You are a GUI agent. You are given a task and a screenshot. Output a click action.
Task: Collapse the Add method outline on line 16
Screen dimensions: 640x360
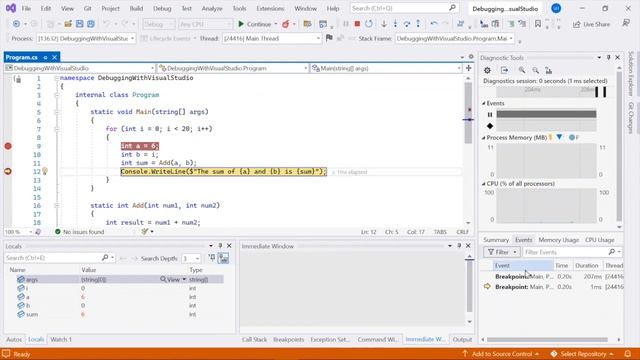pos(56,206)
